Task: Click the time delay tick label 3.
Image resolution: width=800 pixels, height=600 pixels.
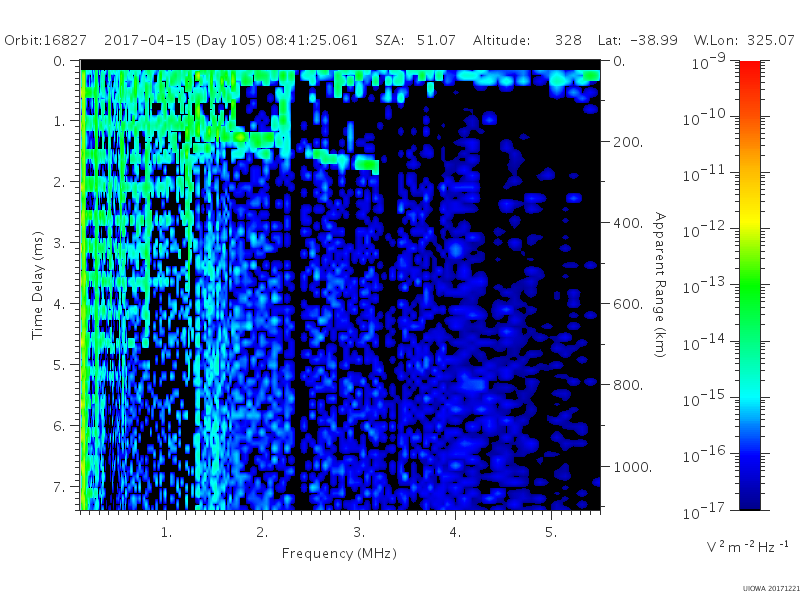Action: [x=60, y=243]
